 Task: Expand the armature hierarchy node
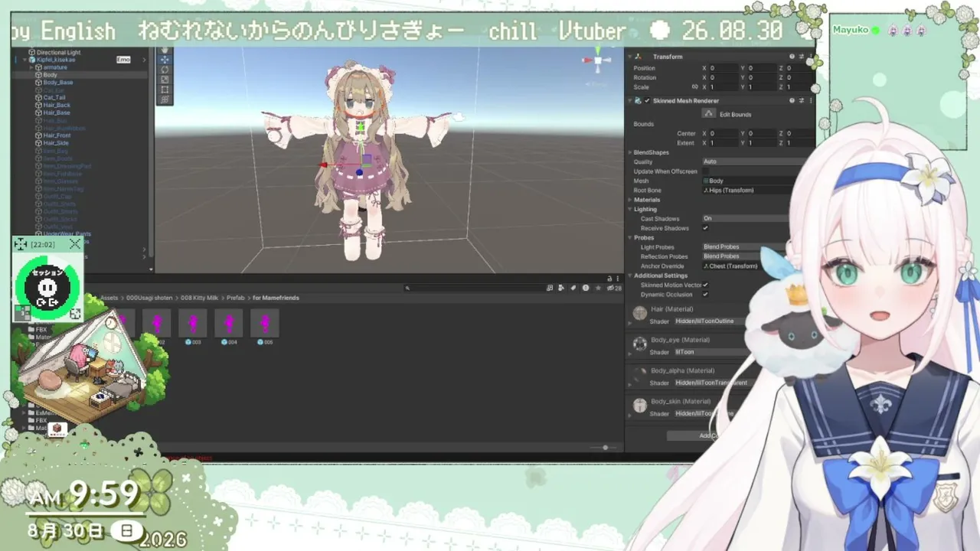coord(32,67)
